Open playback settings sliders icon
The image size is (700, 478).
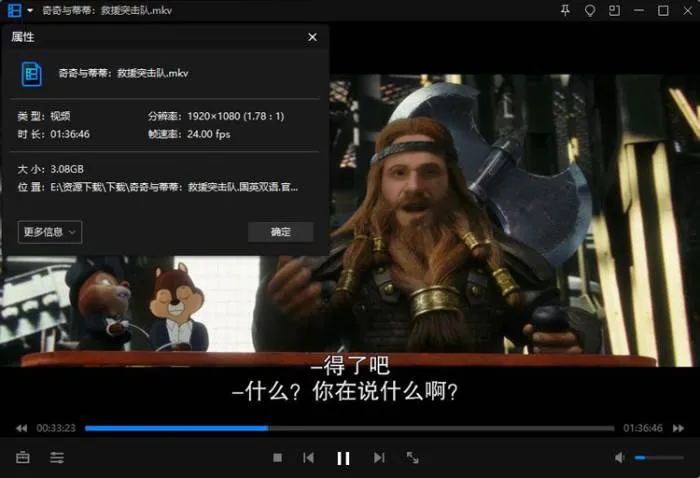click(x=57, y=458)
